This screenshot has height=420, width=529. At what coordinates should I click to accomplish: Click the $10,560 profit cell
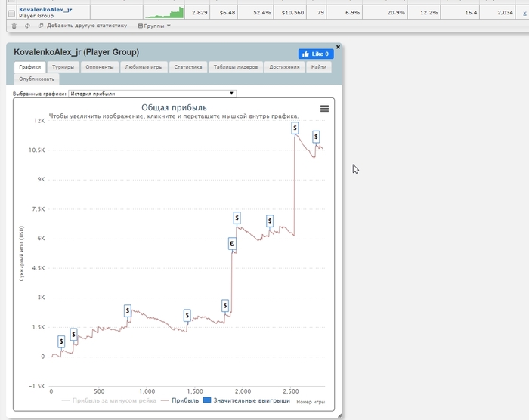(289, 13)
